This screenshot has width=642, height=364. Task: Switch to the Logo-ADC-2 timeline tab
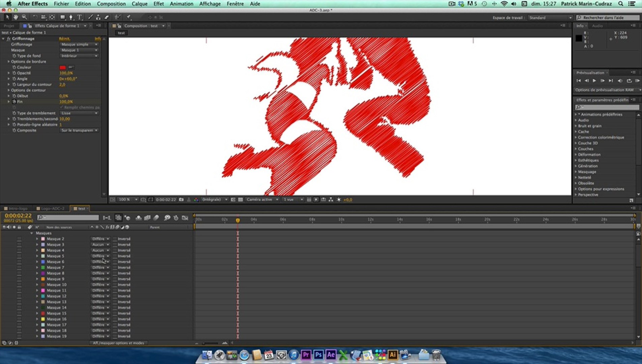coord(52,208)
